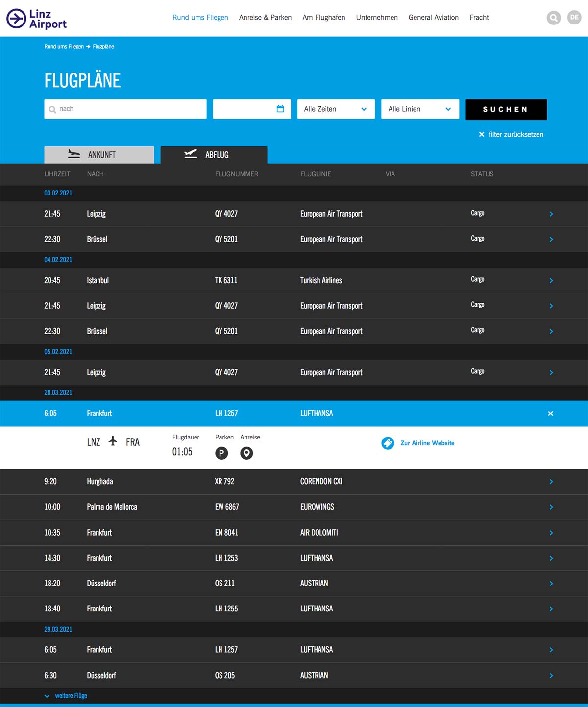
Task: Click the search magnifier icon in header
Action: (x=553, y=18)
